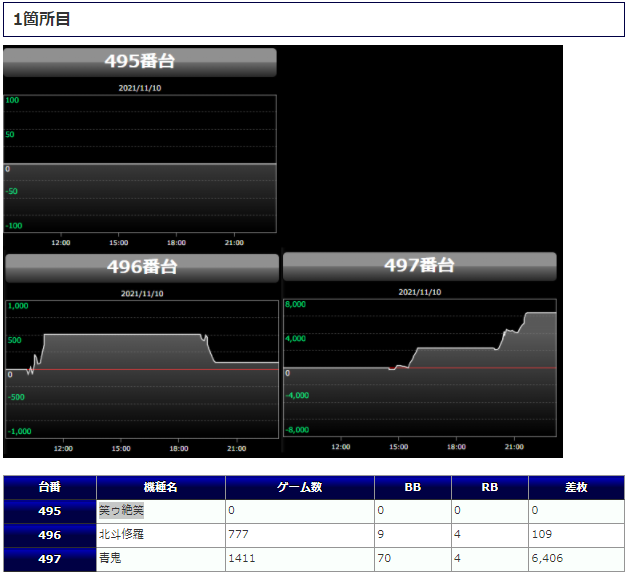
Task: Select machine number 496 in the table
Action: pos(50,535)
